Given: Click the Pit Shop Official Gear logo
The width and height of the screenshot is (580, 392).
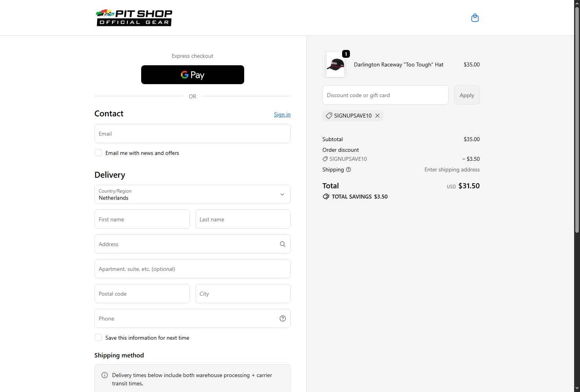Looking at the screenshot, I should tap(134, 18).
